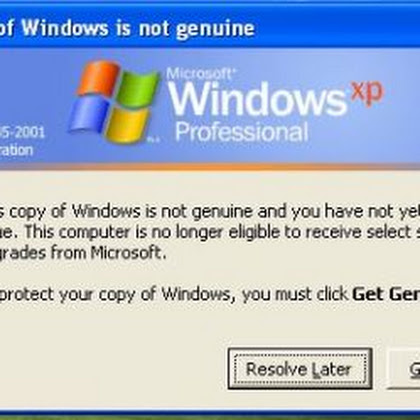
Task: Click the 'grades from Microsoft.' text line
Action: [83, 253]
